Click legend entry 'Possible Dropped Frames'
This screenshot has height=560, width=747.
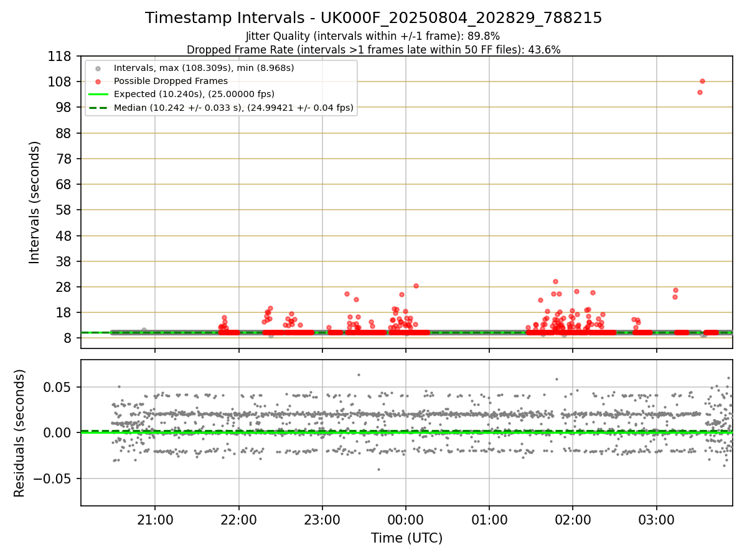point(171,81)
